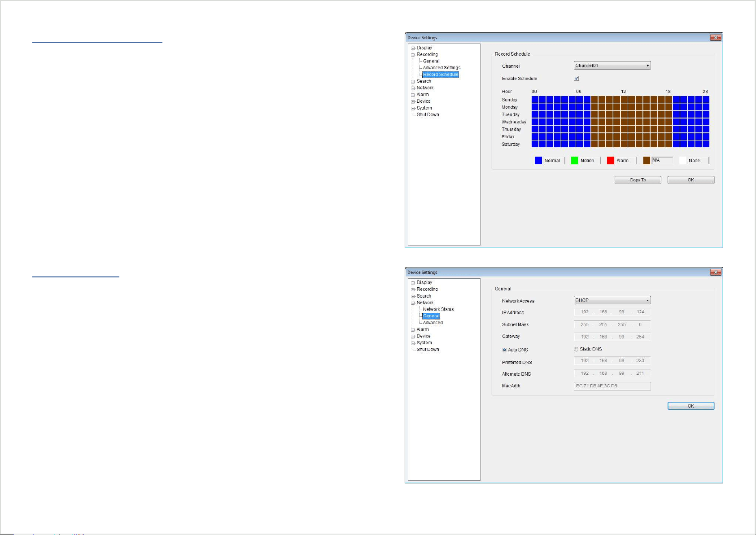The width and height of the screenshot is (756, 535).
Task: Click the M/A record type button
Action: pyautogui.click(x=662, y=161)
